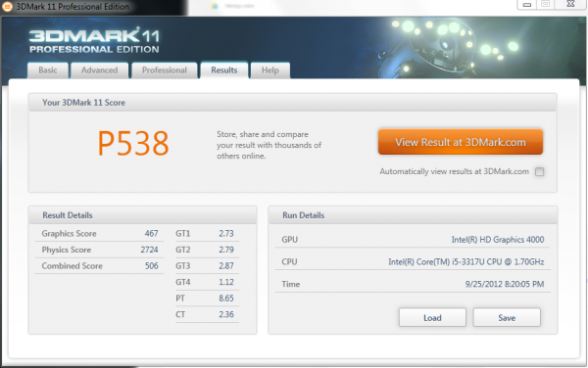The width and height of the screenshot is (588, 368).
Task: Click the Load button
Action: [432, 317]
